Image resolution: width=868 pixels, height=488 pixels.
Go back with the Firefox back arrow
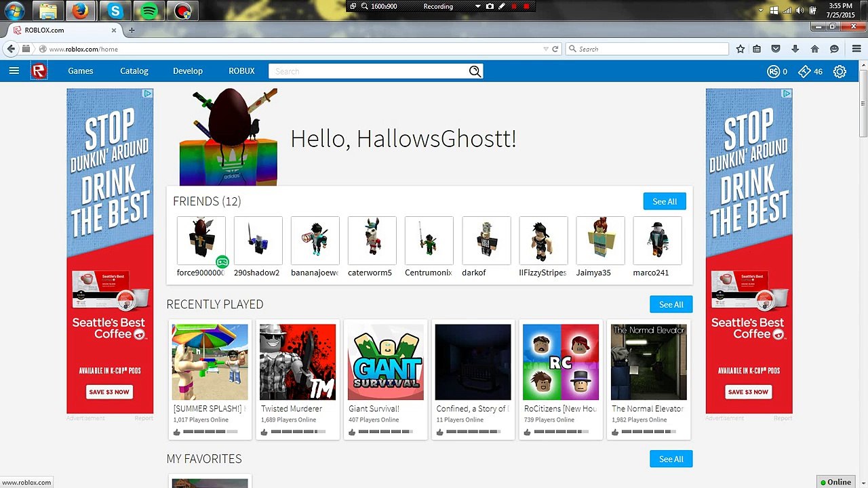[x=11, y=49]
